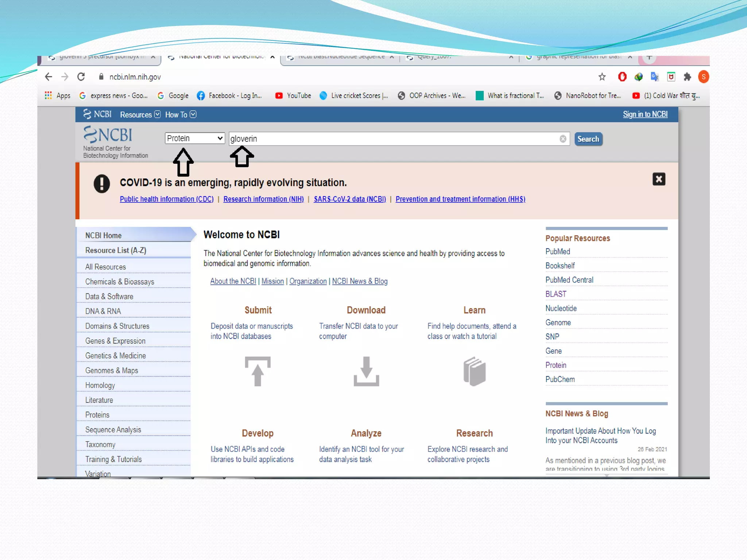The width and height of the screenshot is (747, 560).
Task: Click the Sign in to NCBI link
Action: (645, 114)
